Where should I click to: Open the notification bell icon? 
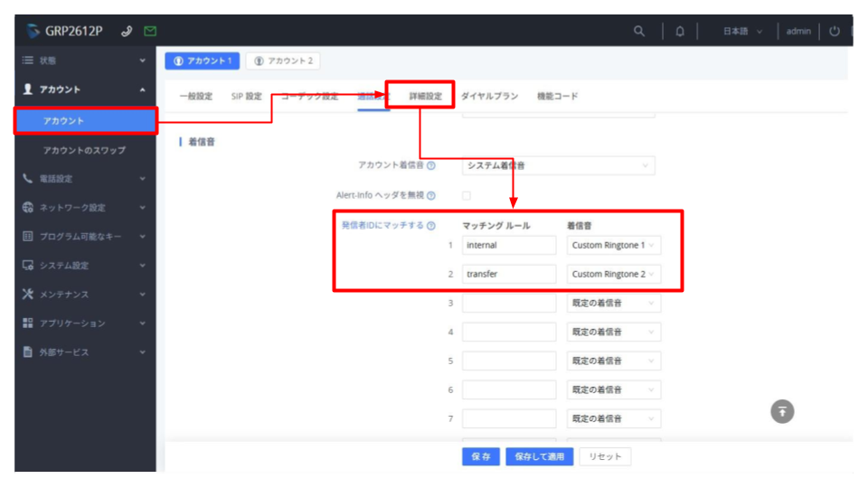pos(680,31)
